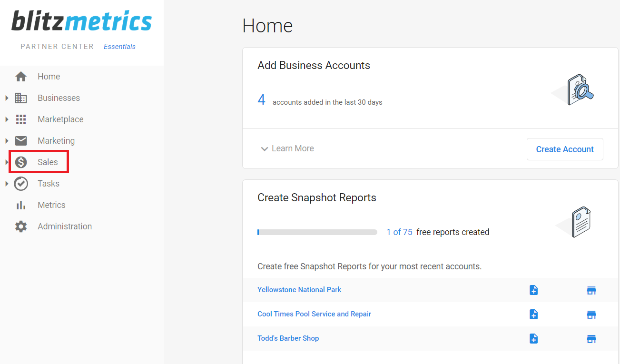Create snapshot report for Todd's Barber Shop

[x=534, y=339]
